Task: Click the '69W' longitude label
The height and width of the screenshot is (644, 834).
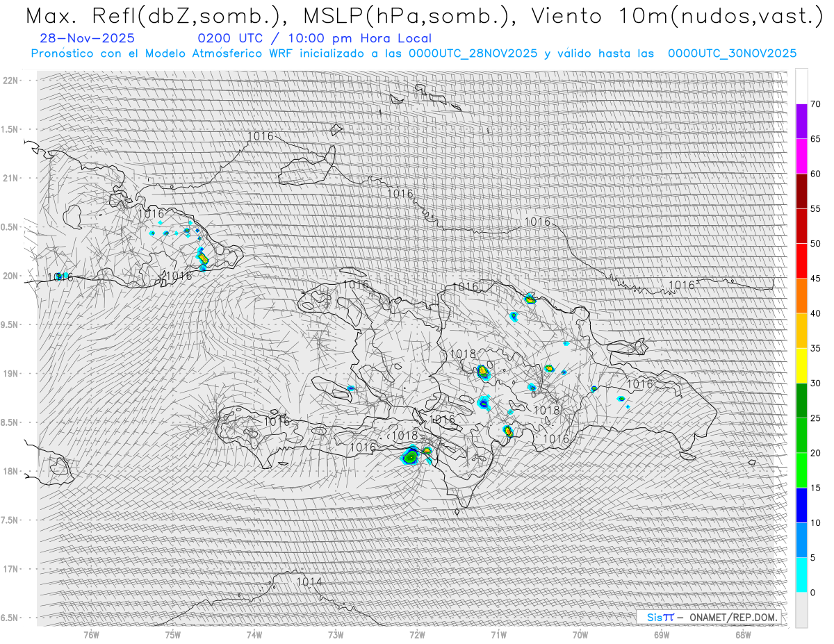Action: coord(662,634)
